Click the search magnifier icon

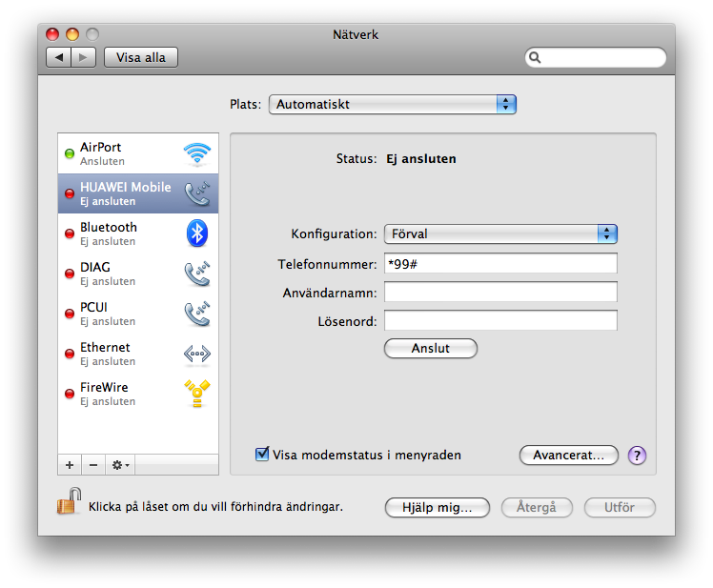535,58
